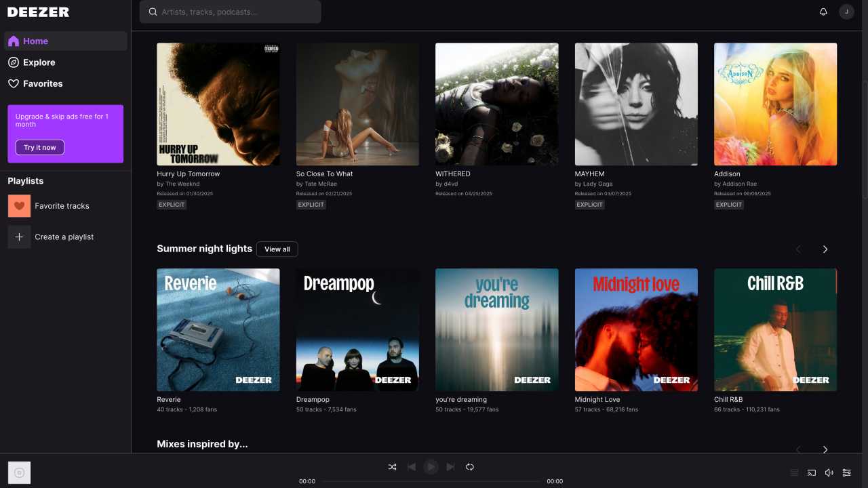Open the Reverie playlist cover
Screen dimensions: 868x488
(x=218, y=330)
